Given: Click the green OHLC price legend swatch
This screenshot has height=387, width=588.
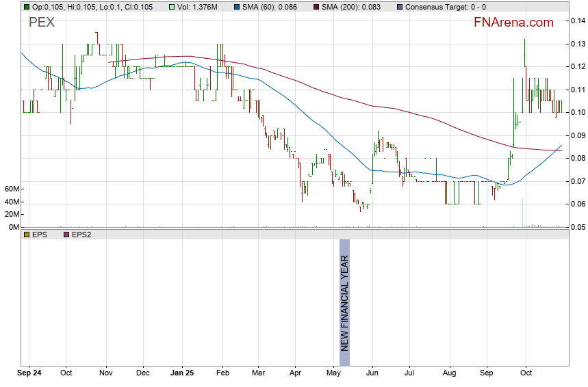Looking at the screenshot, I should point(26,6).
